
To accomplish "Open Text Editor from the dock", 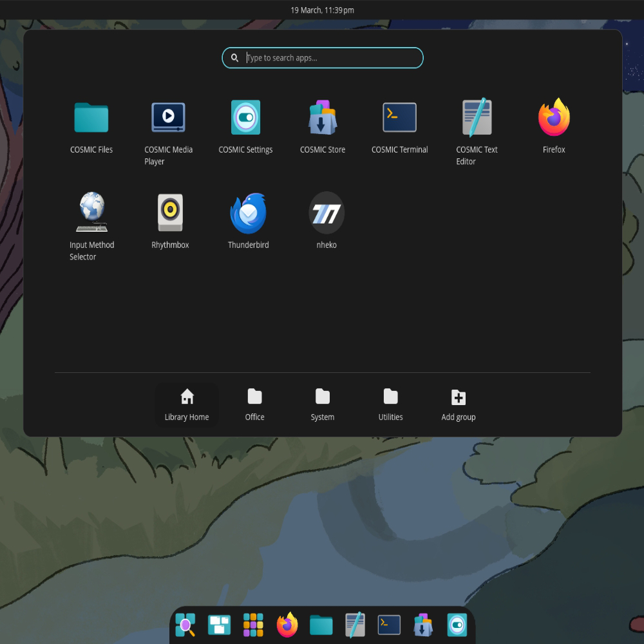I will [x=355, y=625].
